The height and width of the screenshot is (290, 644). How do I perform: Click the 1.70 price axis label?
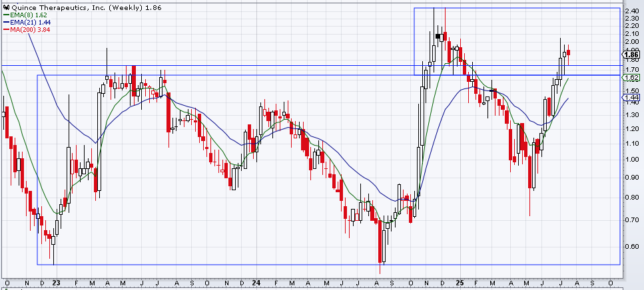633,69
